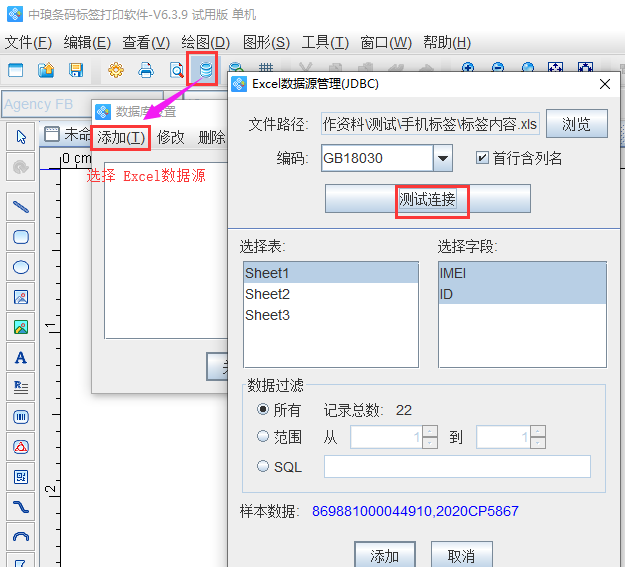Click the SQL filter input field
Screen dimensions: 625x567
[457, 466]
